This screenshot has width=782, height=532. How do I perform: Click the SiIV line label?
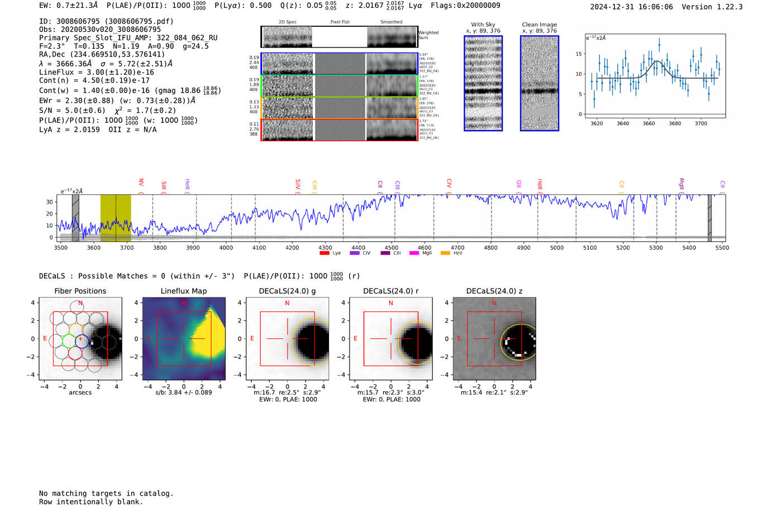(x=298, y=185)
